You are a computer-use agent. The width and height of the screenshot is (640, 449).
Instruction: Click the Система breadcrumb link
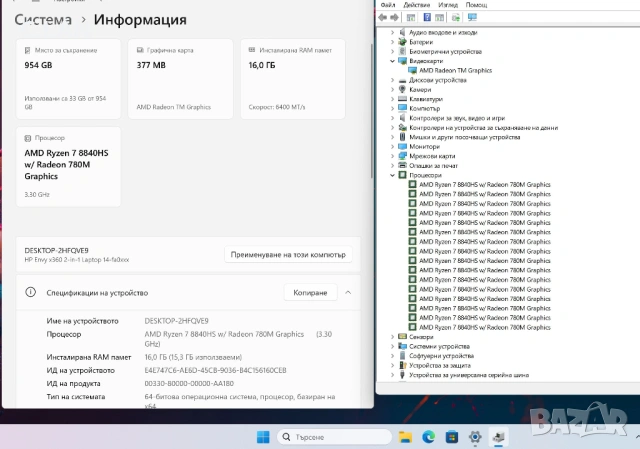pyautogui.click(x=43, y=20)
